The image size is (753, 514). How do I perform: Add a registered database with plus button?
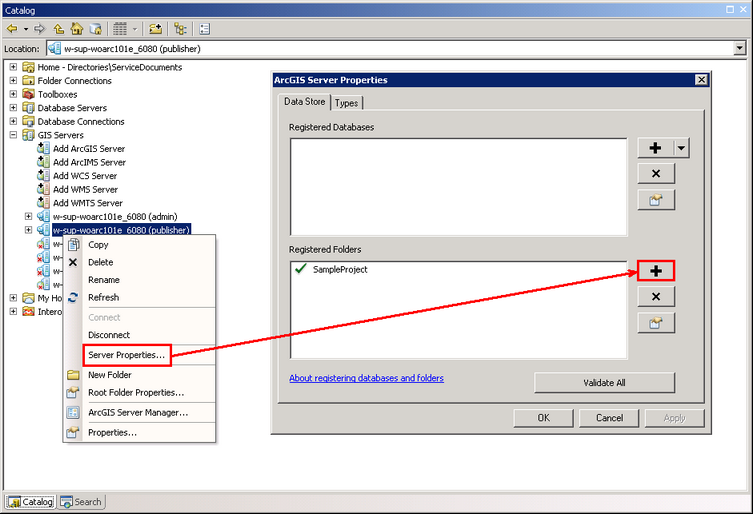click(x=656, y=148)
